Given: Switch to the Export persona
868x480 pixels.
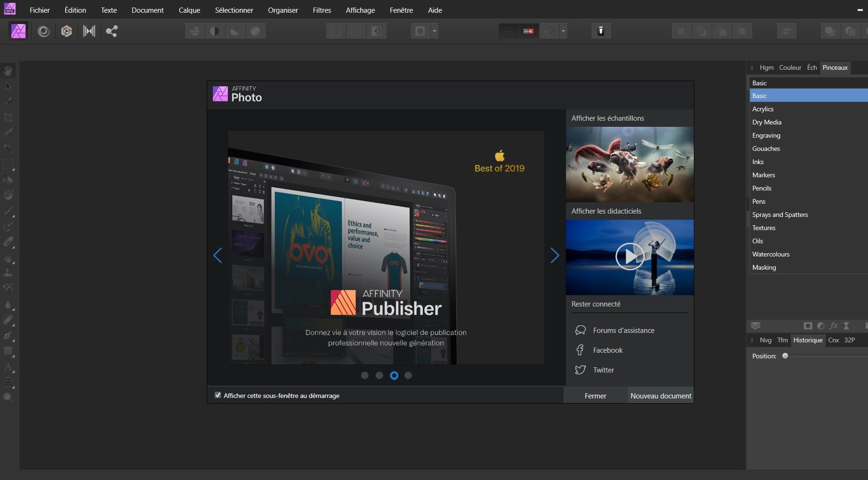Looking at the screenshot, I should [x=112, y=31].
